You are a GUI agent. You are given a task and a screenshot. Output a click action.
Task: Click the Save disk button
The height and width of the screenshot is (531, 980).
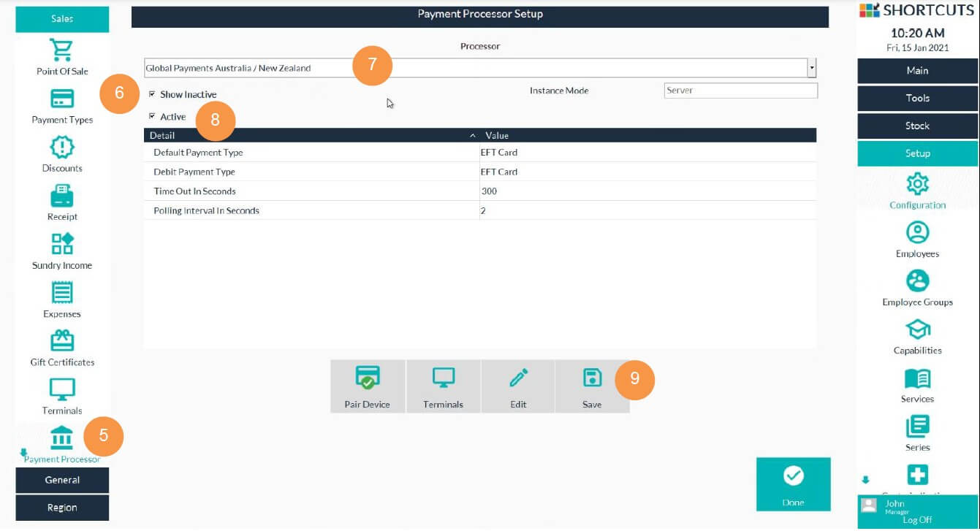[x=592, y=386]
